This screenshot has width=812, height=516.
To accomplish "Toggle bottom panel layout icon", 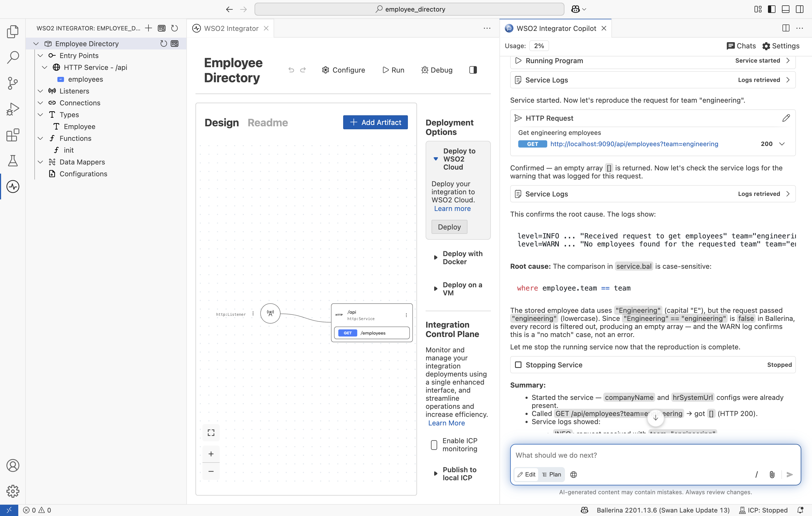I will click(x=785, y=9).
